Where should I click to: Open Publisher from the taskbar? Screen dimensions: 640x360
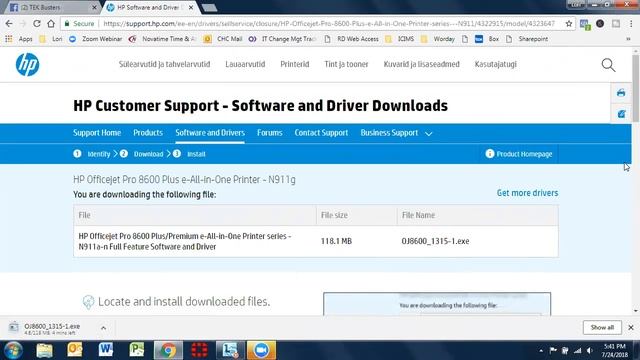click(137, 350)
